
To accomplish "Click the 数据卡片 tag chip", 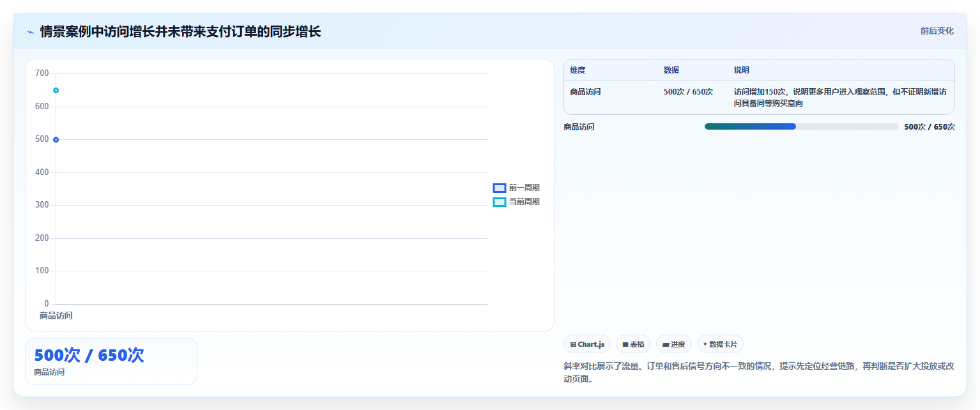I will click(x=720, y=344).
